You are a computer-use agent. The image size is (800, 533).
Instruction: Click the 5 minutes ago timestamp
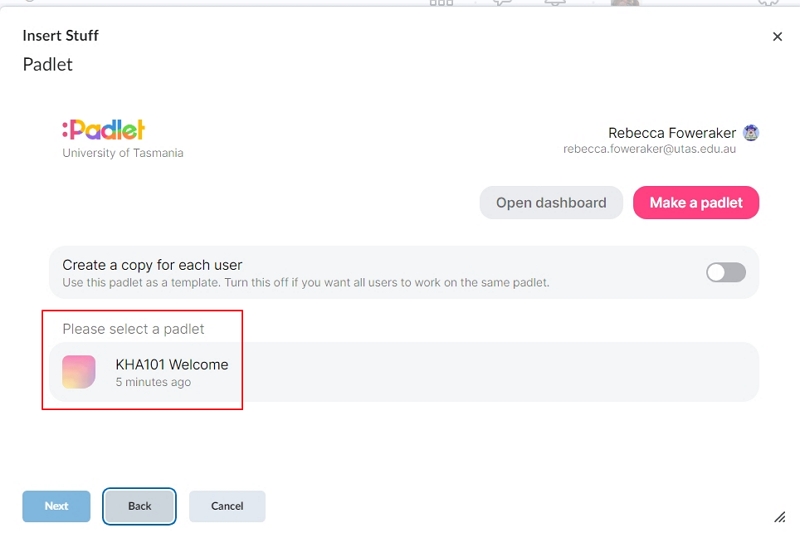pos(153,382)
